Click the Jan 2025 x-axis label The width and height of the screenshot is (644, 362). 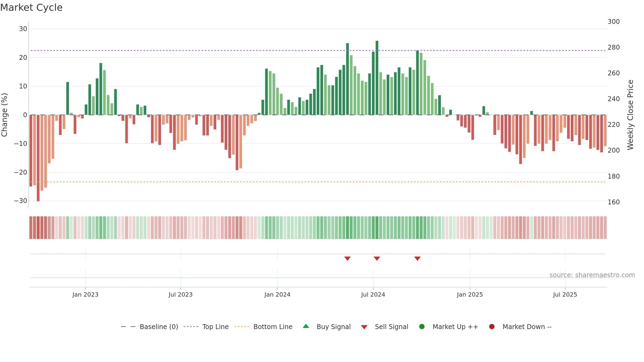470,295
